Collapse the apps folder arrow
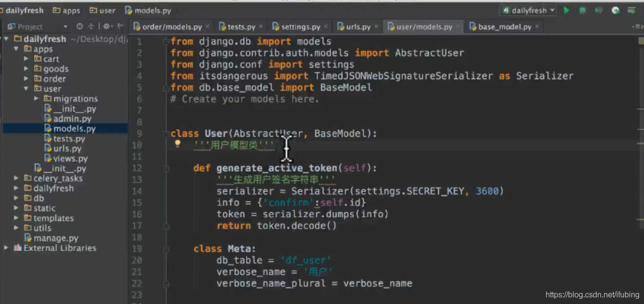Screen dimensions: 644x304 click(x=17, y=49)
